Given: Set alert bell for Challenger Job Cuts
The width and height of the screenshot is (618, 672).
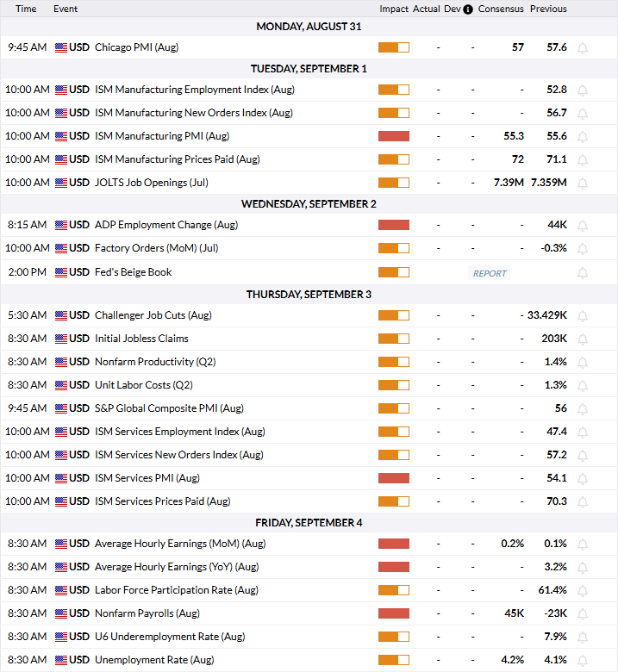Looking at the screenshot, I should 583,316.
